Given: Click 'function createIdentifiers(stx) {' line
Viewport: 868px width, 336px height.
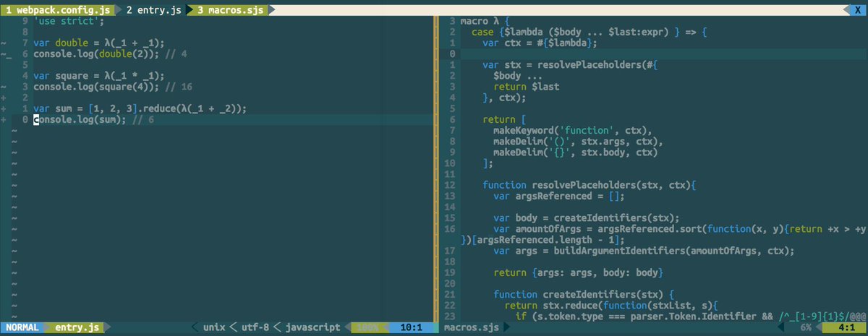Looking at the screenshot, I should click(x=583, y=294).
